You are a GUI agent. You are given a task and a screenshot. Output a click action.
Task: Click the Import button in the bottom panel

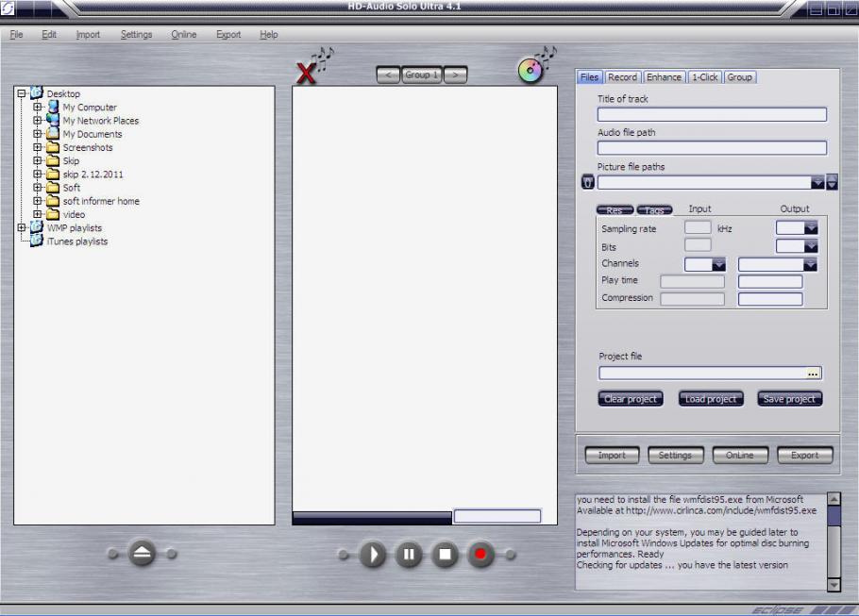[x=612, y=455]
